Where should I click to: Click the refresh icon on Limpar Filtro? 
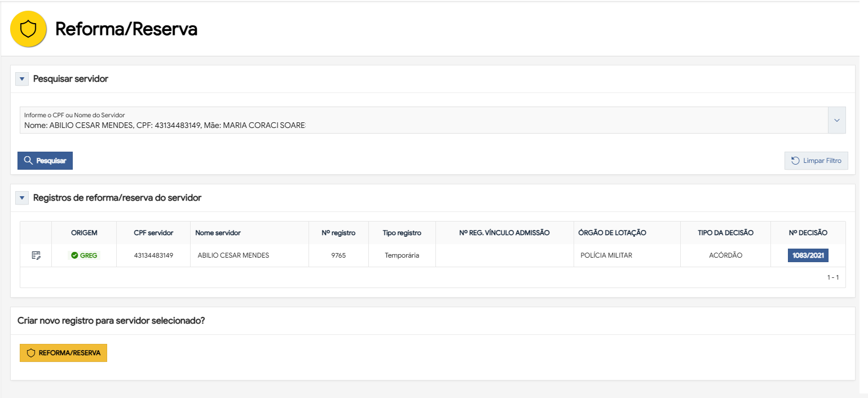pyautogui.click(x=795, y=161)
